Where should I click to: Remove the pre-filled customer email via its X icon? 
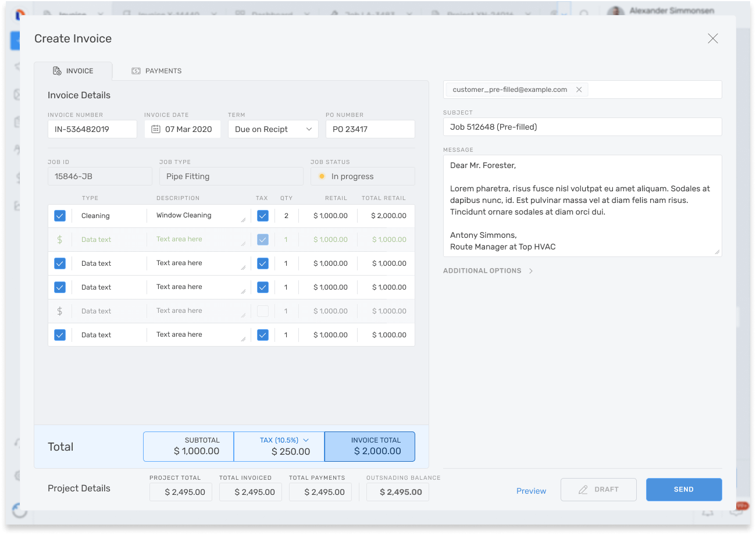579,90
